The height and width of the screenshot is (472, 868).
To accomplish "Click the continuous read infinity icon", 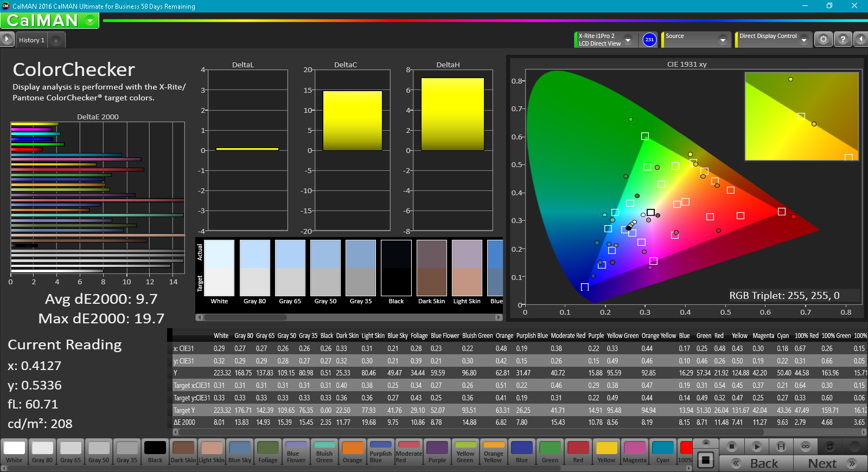I will point(806,447).
